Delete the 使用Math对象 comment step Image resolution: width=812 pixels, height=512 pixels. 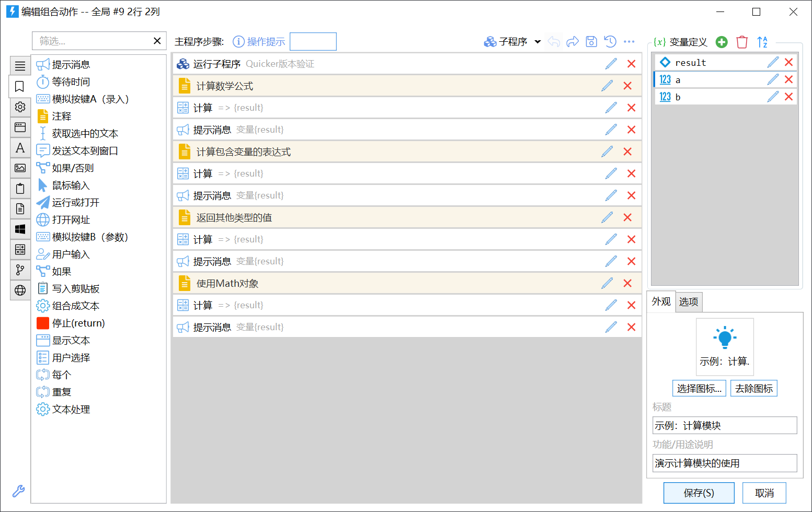tap(627, 283)
